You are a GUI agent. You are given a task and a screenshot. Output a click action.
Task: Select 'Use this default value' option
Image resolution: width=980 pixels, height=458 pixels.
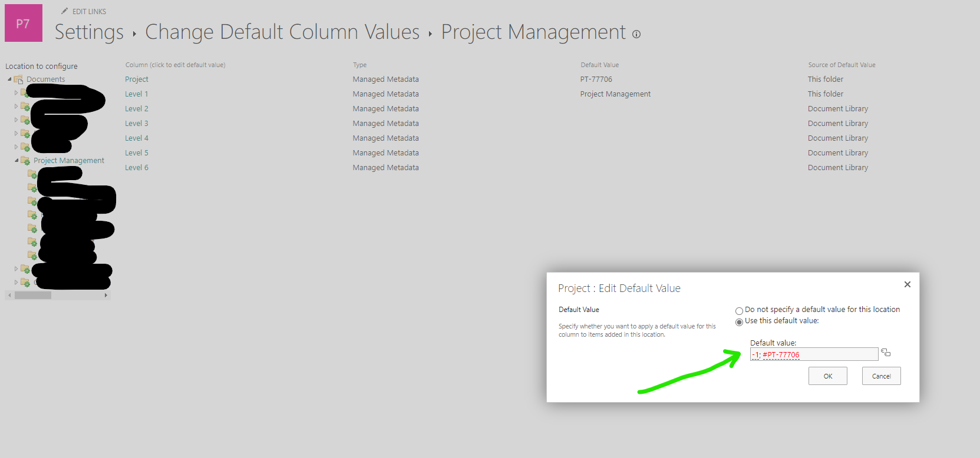point(739,322)
